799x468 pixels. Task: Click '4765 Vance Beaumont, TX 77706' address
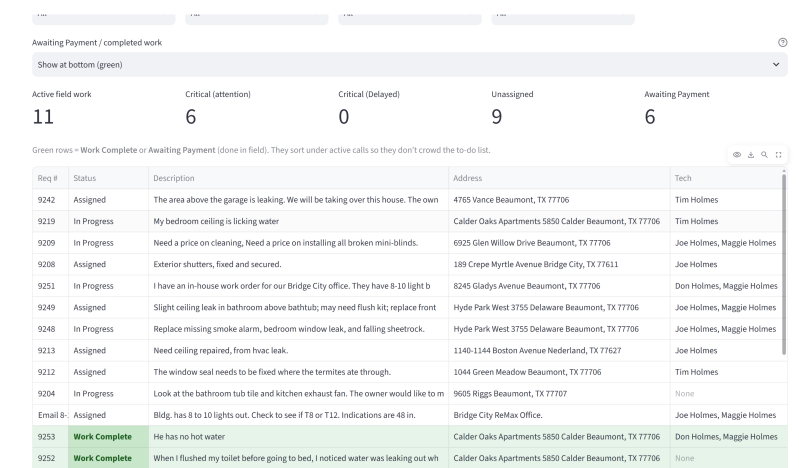pos(560,200)
